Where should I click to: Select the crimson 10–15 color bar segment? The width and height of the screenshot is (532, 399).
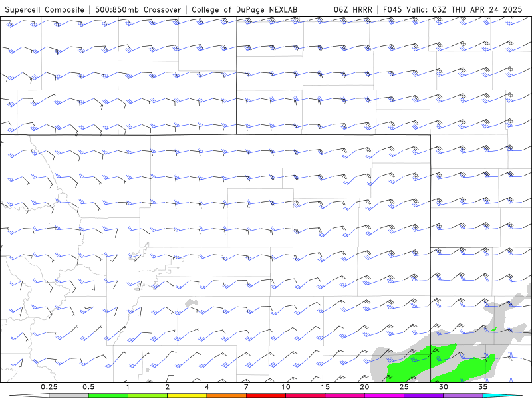pos(305,396)
